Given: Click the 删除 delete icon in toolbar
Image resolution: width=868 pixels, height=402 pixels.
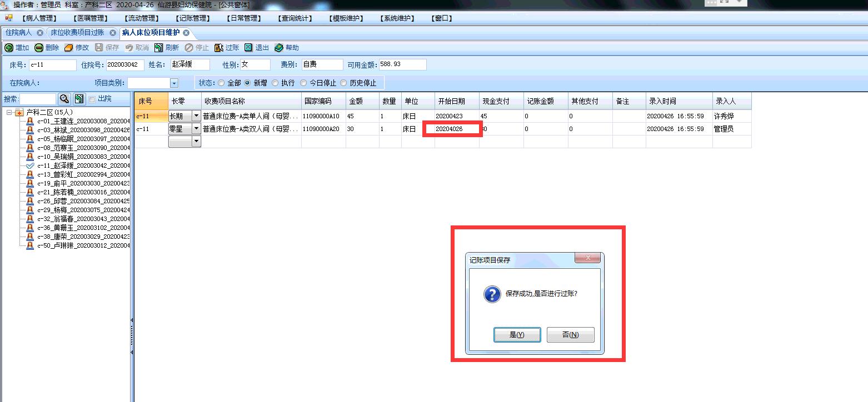Looking at the screenshot, I should tap(39, 48).
